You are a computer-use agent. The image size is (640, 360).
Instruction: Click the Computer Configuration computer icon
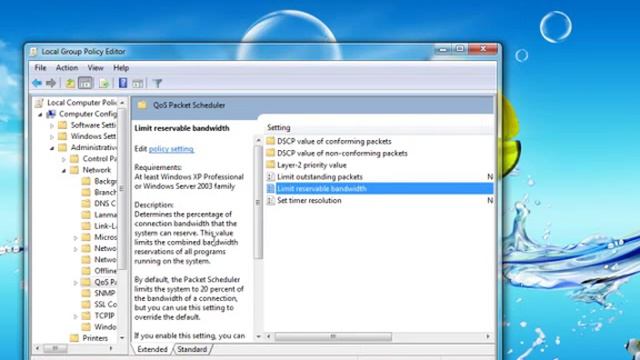pos(51,114)
